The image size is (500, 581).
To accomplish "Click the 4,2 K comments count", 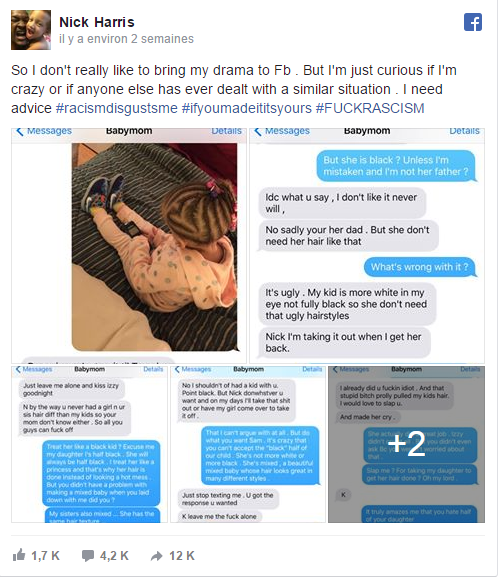I will click(x=114, y=555).
